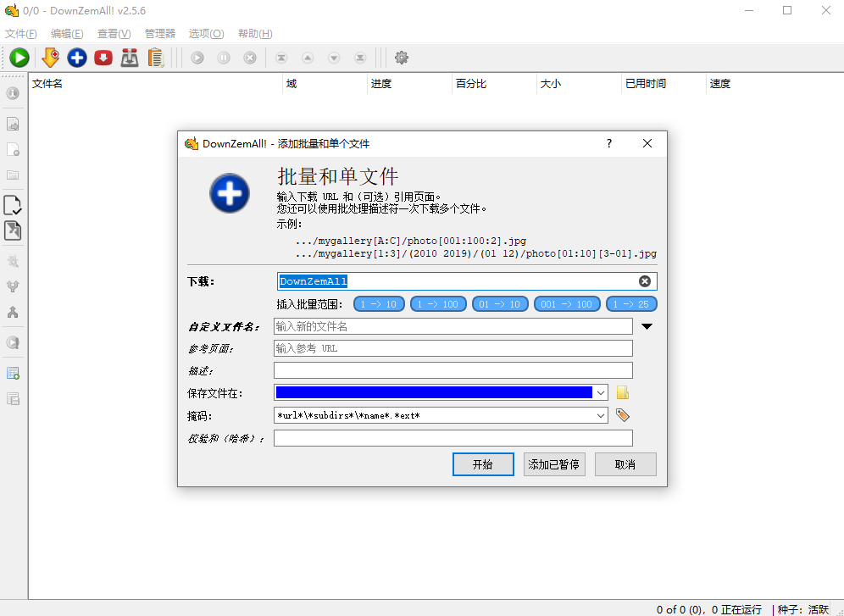Click the tag icon beside the mask field
Image resolution: width=844 pixels, height=616 pixels.
(x=623, y=415)
